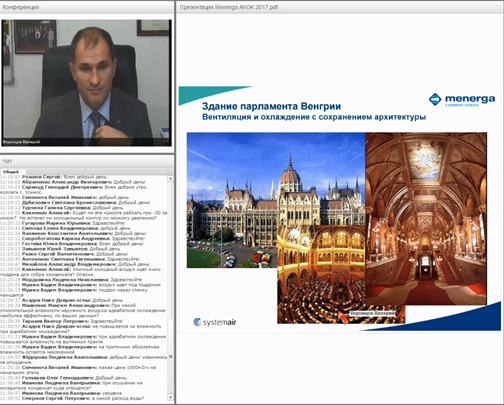504x405 pixels.
Task: Click the Конференция panel header
Action: [87, 7]
